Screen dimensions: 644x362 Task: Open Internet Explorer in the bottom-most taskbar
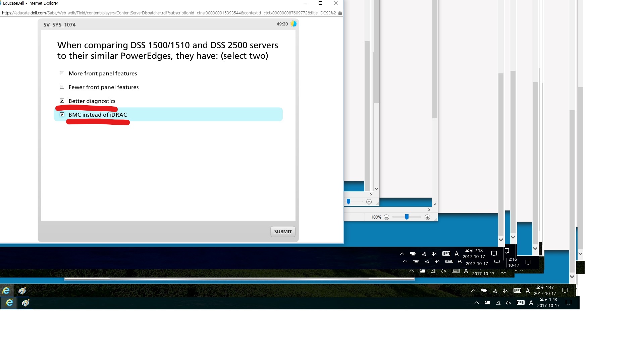point(9,303)
